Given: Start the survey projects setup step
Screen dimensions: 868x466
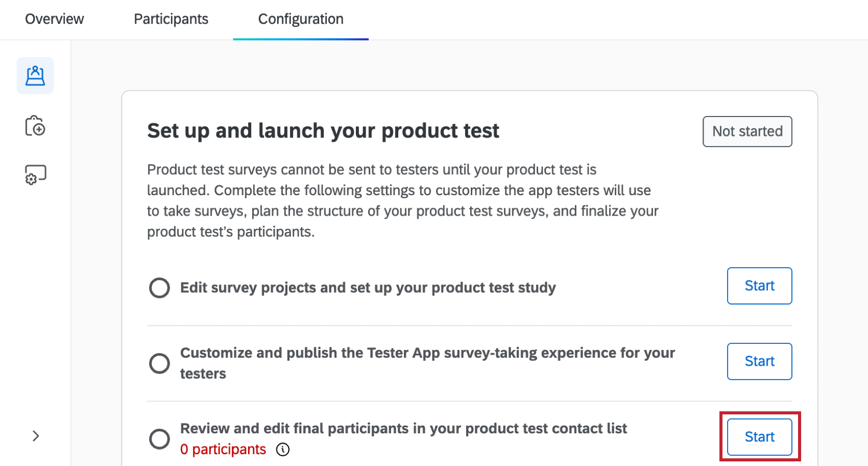Looking at the screenshot, I should coord(759,286).
